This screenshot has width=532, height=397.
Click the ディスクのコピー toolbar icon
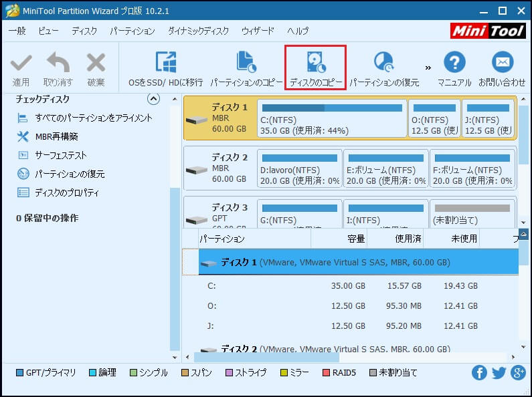(315, 63)
